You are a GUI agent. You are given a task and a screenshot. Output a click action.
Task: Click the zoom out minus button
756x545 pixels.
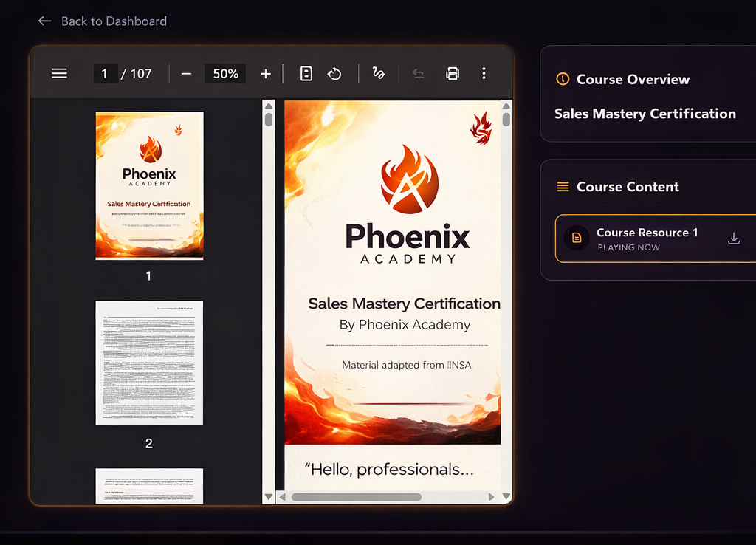point(186,73)
